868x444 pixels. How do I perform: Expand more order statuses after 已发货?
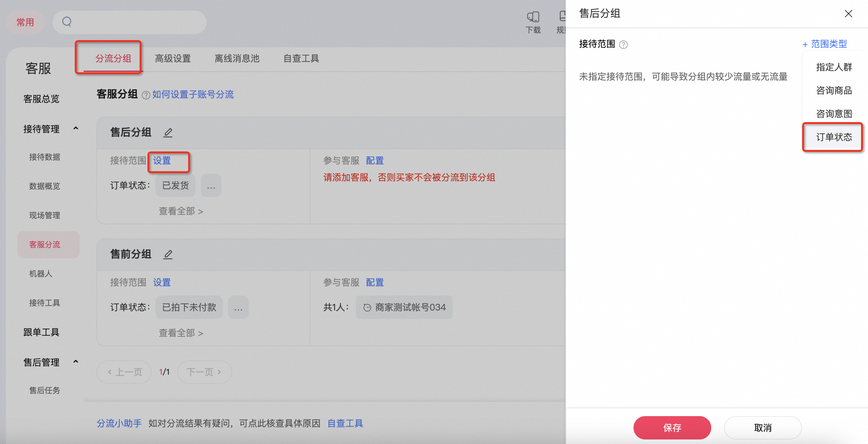(x=211, y=185)
